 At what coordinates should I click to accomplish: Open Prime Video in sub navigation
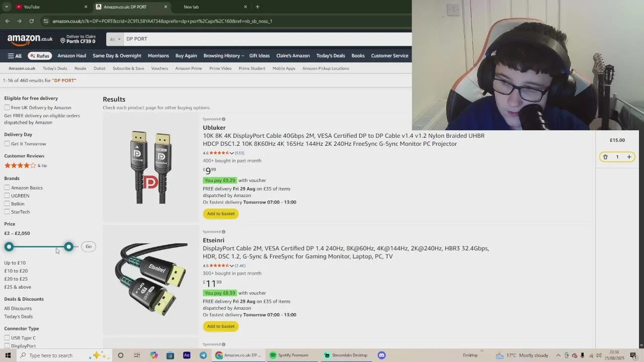coord(220,68)
